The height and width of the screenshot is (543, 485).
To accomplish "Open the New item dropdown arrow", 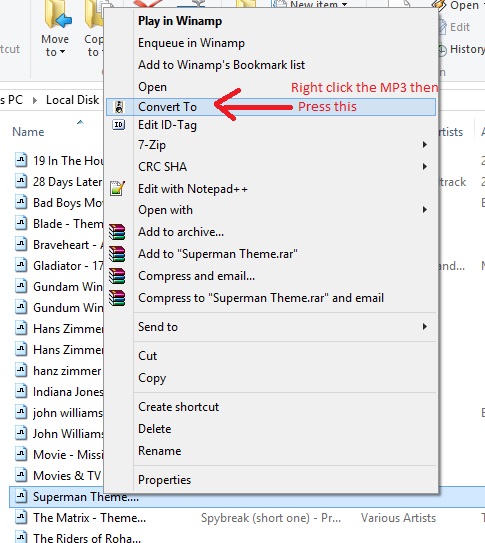I will (x=344, y=5).
